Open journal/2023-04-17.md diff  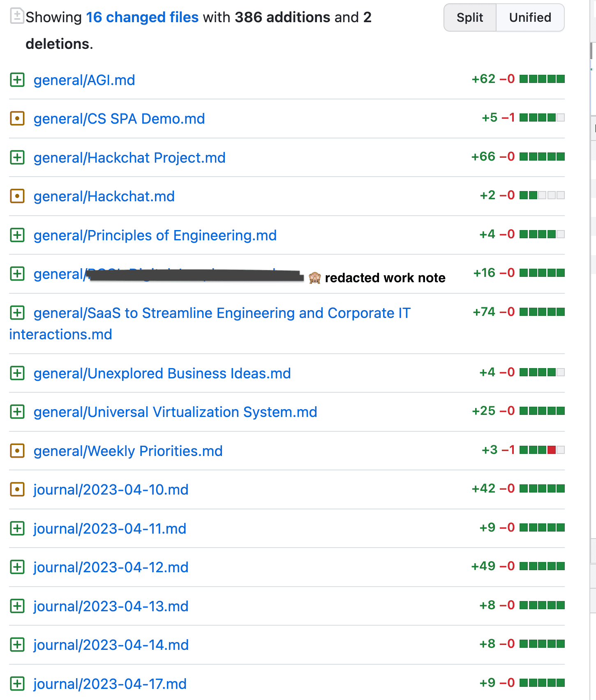pyautogui.click(x=110, y=684)
